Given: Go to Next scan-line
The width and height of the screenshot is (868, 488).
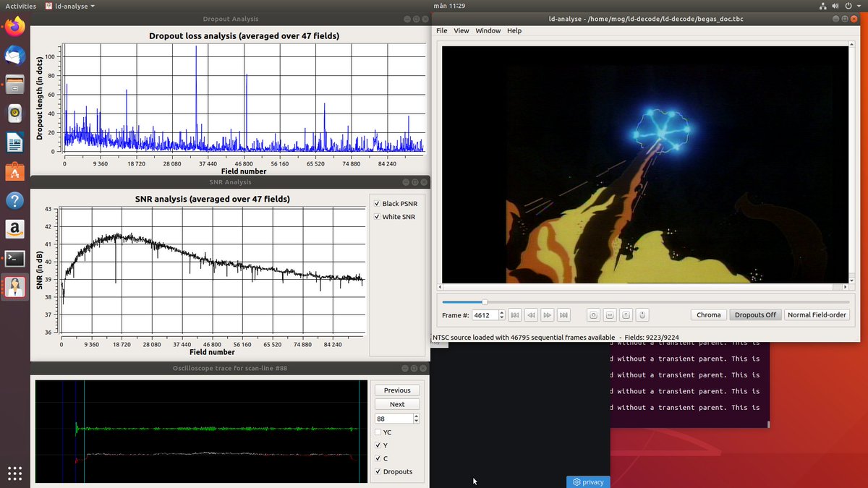Looking at the screenshot, I should click(397, 404).
